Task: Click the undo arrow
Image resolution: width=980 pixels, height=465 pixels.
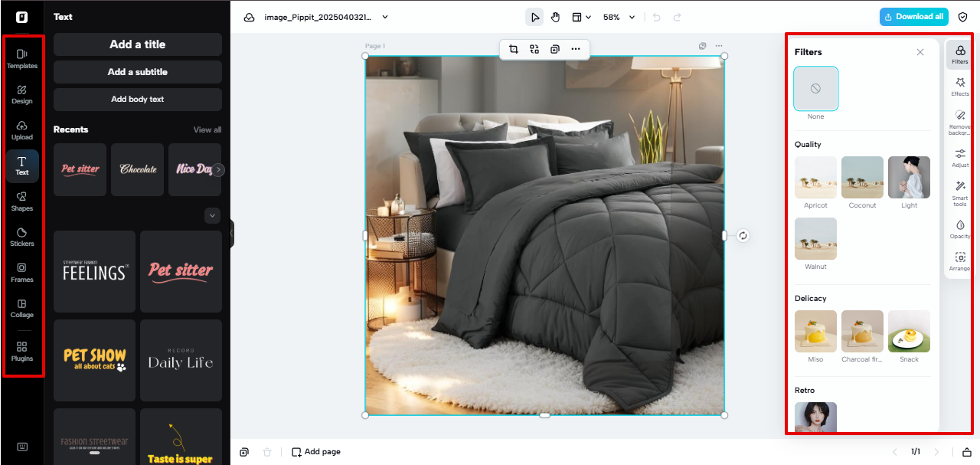Action: pos(657,17)
